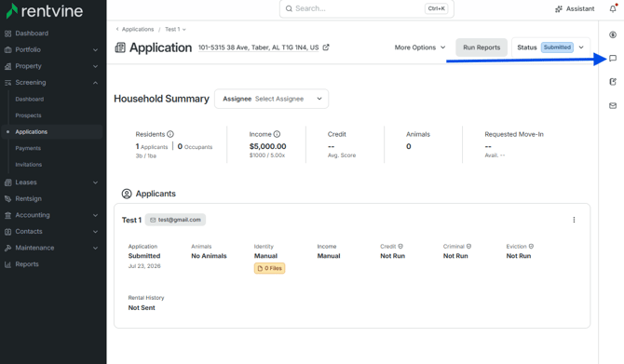Open Rentsign in the sidebar
Viewport: 624px width, 364px height.
pyautogui.click(x=28, y=198)
